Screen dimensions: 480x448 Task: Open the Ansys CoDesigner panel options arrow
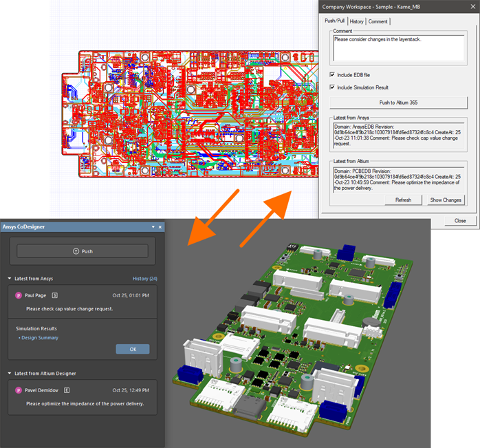coord(153,226)
